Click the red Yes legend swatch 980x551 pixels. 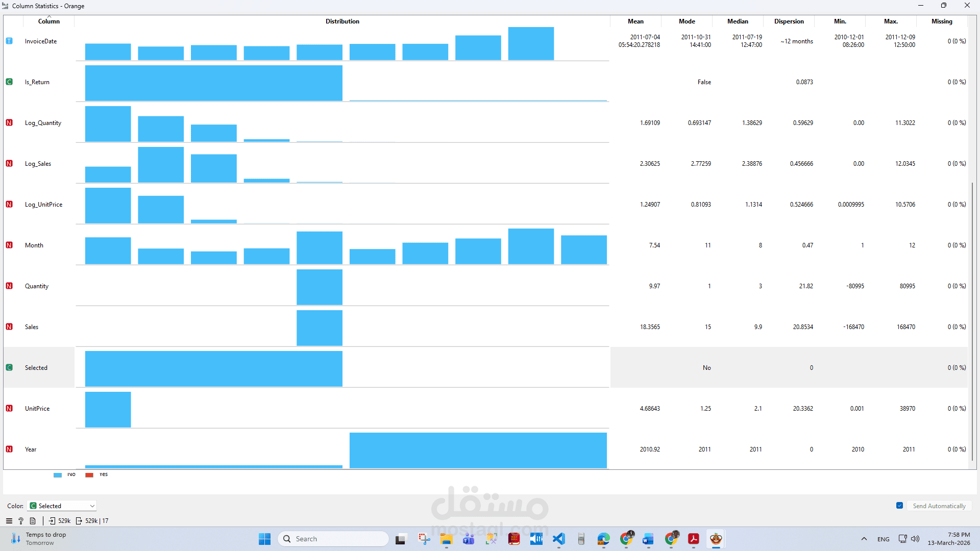[89, 475]
